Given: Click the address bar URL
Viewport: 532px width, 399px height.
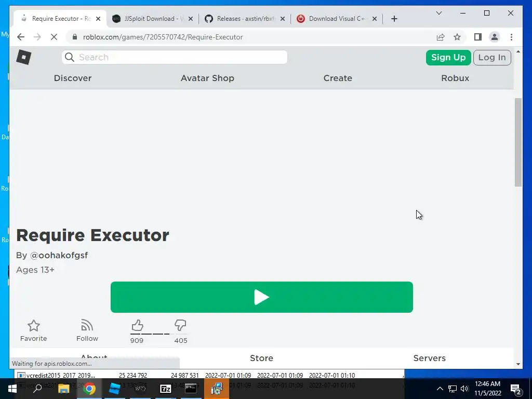Looking at the screenshot, I should tap(163, 37).
